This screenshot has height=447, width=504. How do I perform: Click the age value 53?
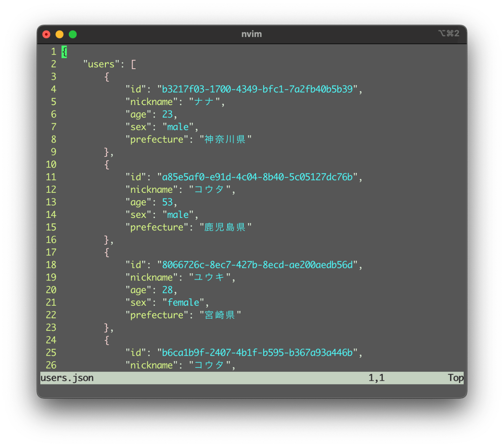[x=167, y=202]
